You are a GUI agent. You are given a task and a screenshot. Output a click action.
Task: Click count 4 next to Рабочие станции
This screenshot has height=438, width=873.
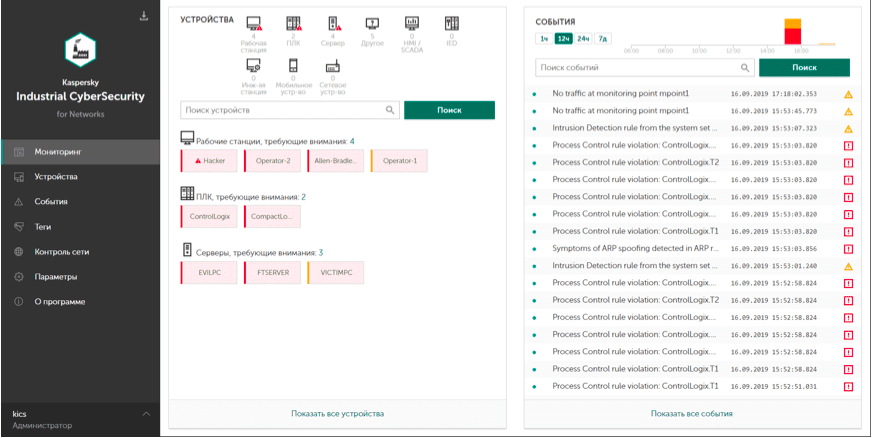[x=352, y=141]
